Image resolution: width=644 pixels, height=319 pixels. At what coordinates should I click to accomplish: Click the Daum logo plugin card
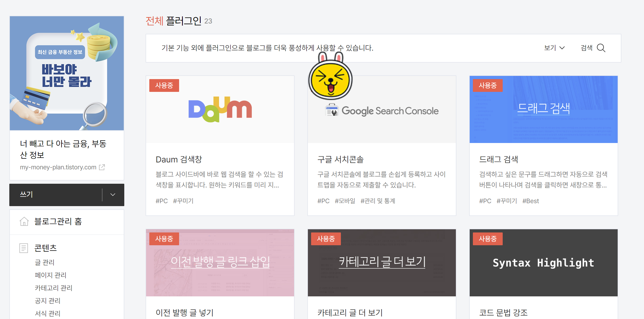point(220,110)
